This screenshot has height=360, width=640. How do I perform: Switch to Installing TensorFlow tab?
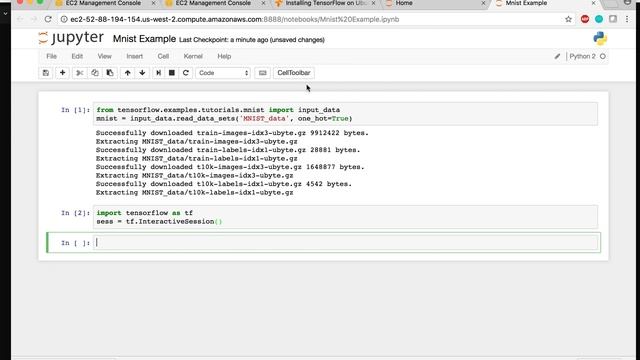[x=325, y=3]
